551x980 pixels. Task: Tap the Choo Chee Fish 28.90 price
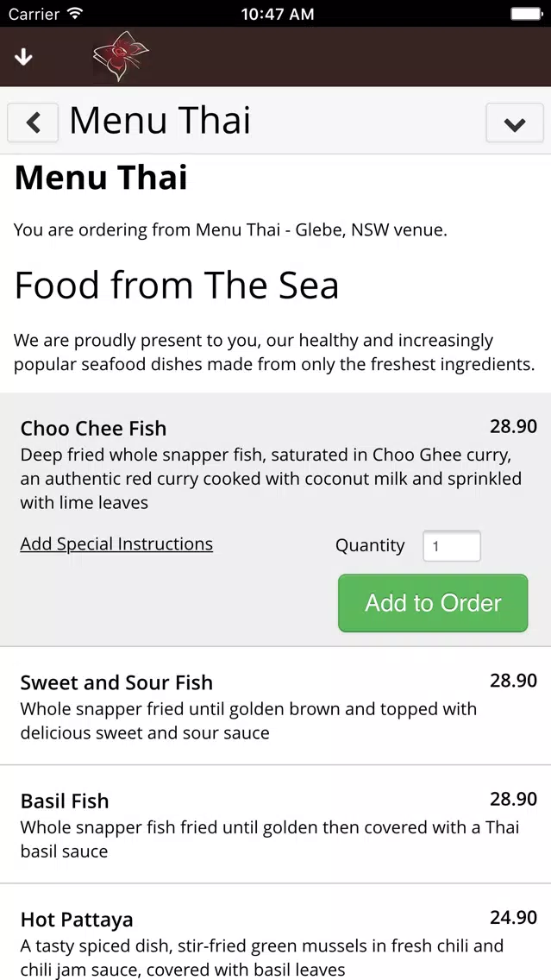(x=513, y=426)
